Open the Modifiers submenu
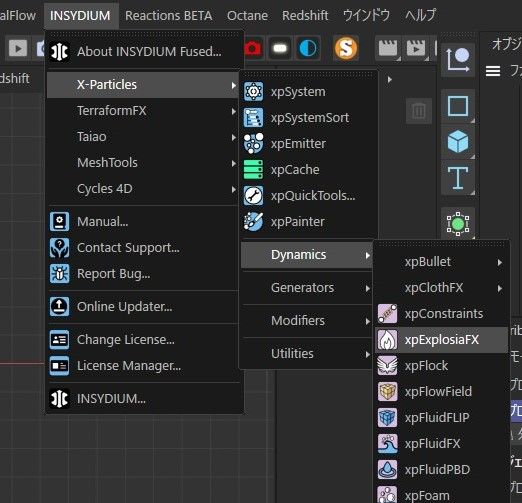This screenshot has height=503, width=522. pos(306,321)
